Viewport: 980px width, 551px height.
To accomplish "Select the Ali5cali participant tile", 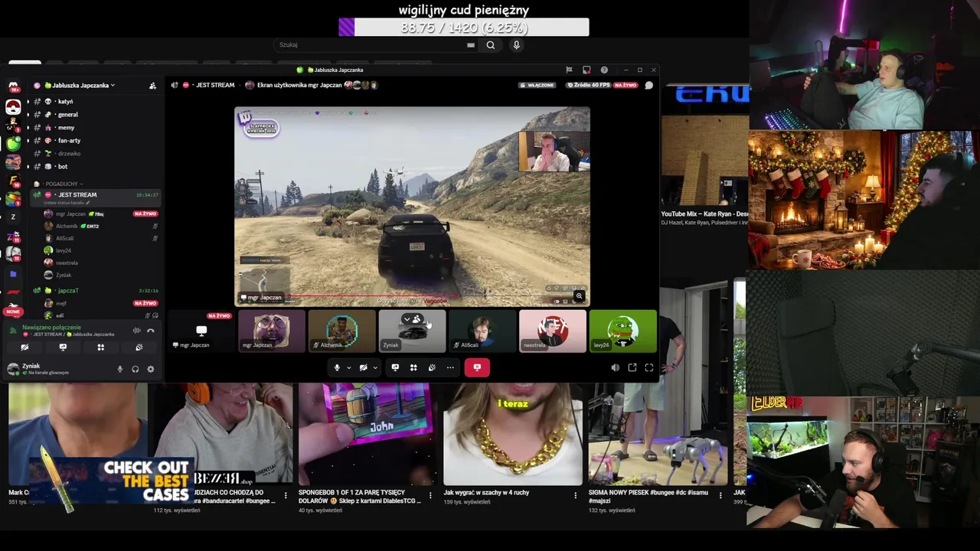I will [x=482, y=331].
